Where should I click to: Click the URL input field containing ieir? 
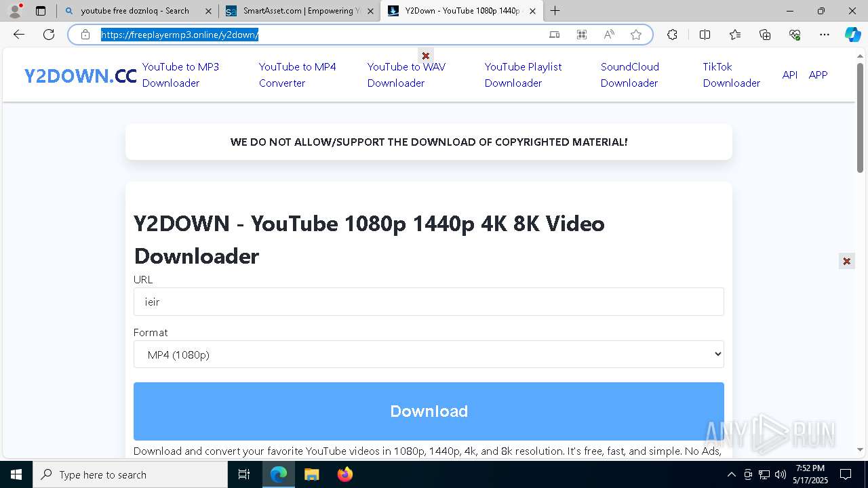point(429,302)
